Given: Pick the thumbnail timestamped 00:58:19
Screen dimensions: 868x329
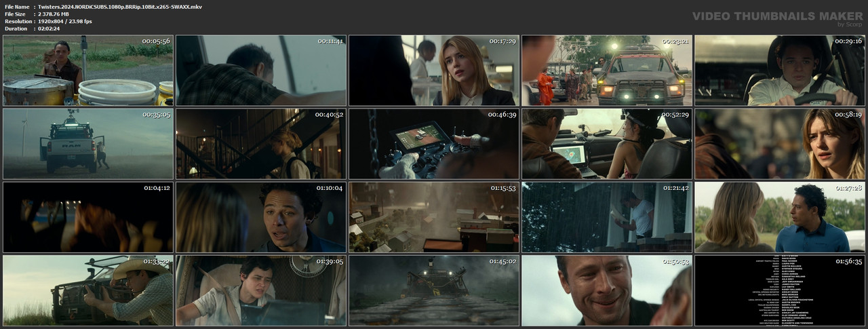Looking at the screenshot, I should point(780,144).
